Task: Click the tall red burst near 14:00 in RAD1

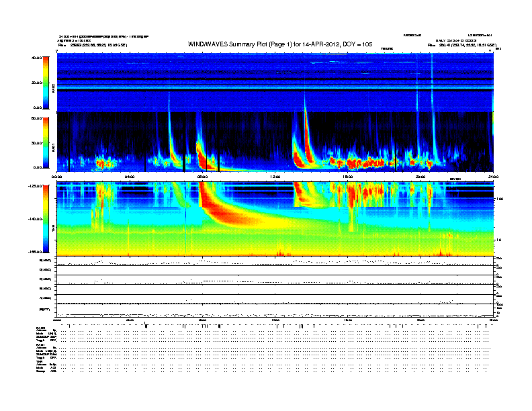Action: point(309,138)
